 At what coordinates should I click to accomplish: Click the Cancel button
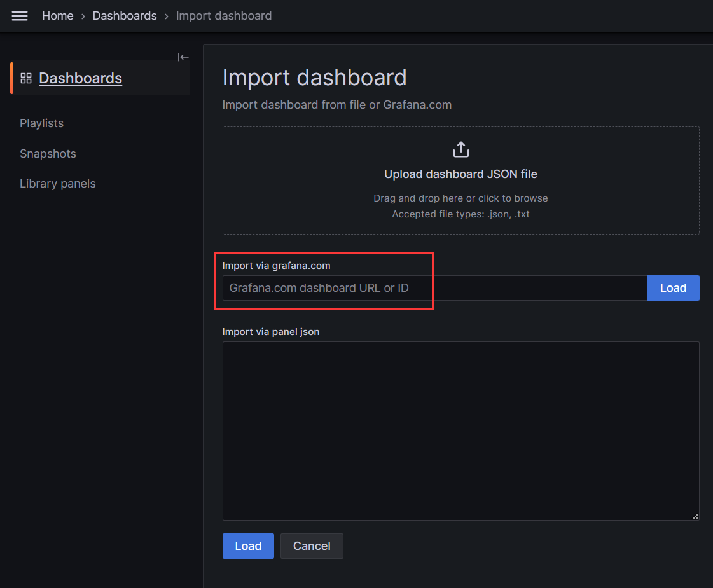pos(312,546)
